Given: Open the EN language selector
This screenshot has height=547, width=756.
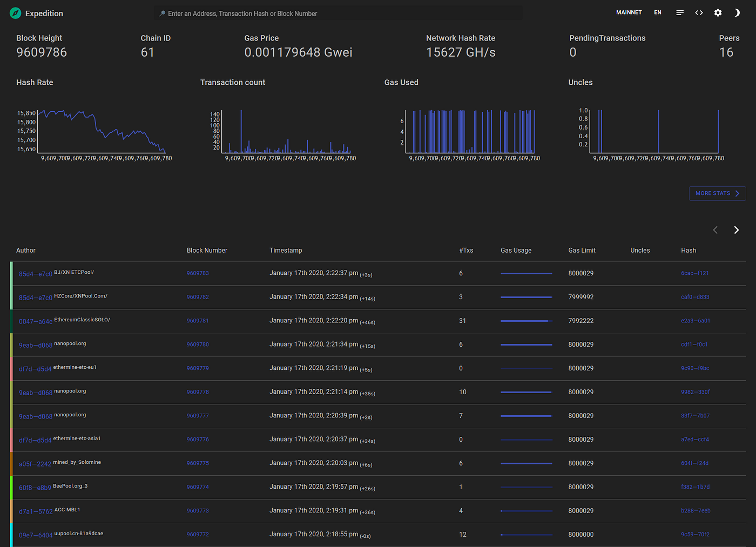Looking at the screenshot, I should (x=658, y=12).
